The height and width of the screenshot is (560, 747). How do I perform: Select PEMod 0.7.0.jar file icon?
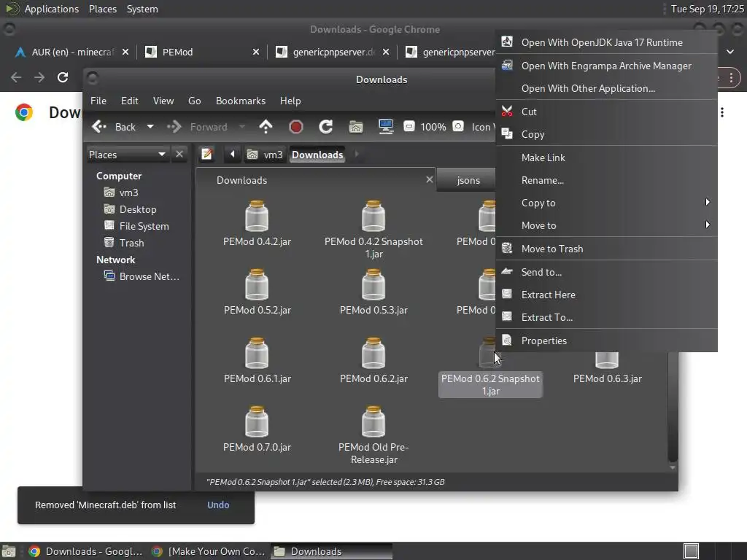[257, 421]
